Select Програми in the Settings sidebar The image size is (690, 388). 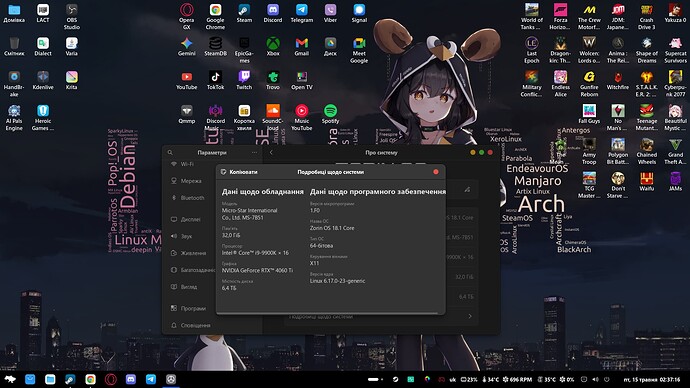click(188, 308)
